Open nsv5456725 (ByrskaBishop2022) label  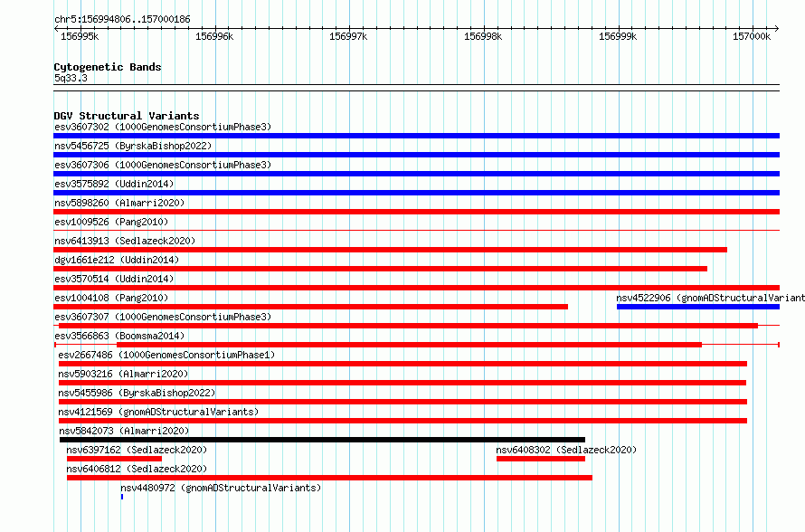coord(133,146)
